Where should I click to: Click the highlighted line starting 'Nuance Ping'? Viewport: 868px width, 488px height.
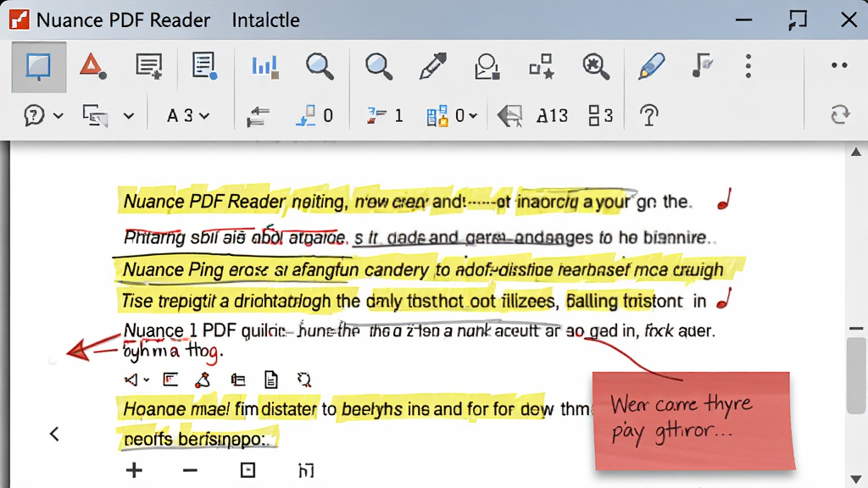coord(423,269)
